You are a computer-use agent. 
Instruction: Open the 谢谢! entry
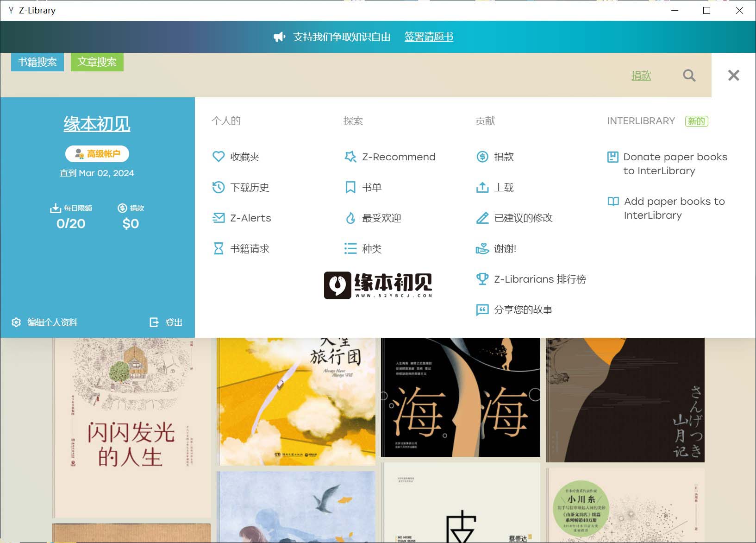[496, 248]
